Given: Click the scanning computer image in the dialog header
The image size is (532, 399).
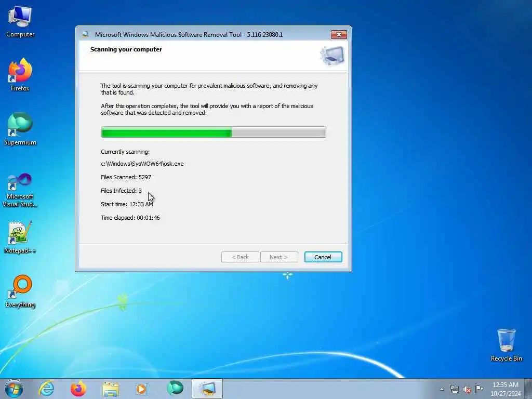Looking at the screenshot, I should (332, 56).
